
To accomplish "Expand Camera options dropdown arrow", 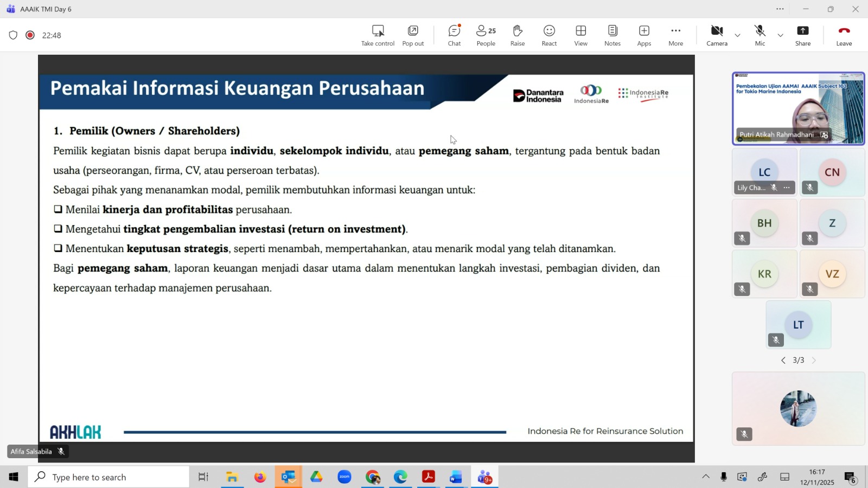I will pos(737,35).
